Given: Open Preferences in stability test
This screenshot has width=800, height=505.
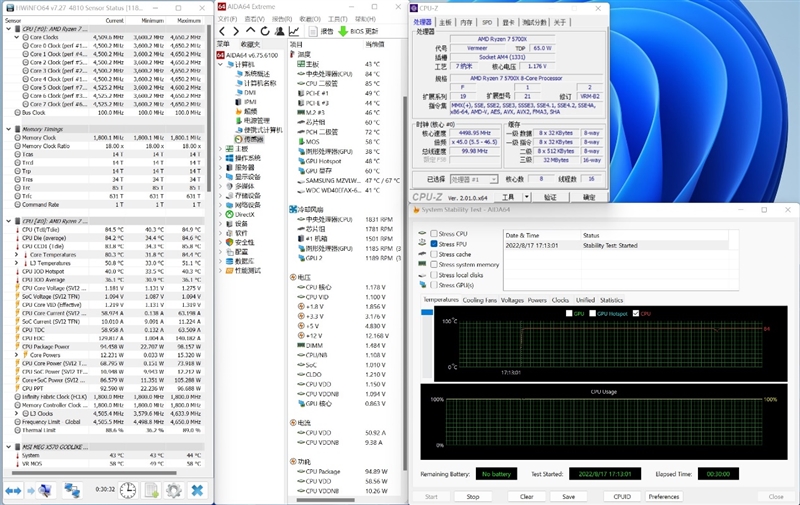Looking at the screenshot, I should click(664, 496).
